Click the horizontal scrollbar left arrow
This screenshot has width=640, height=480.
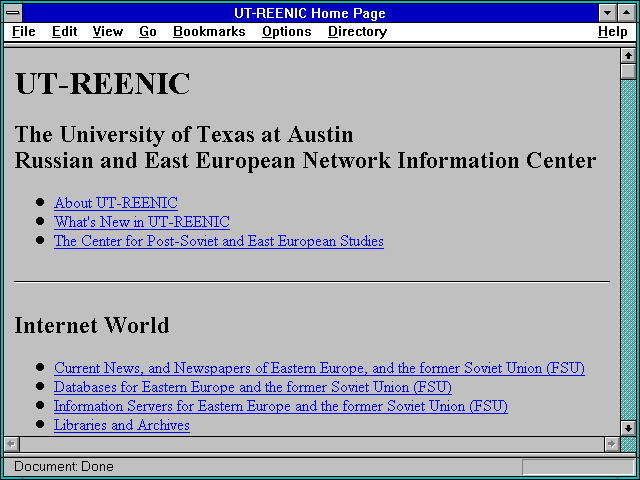click(x=11, y=444)
